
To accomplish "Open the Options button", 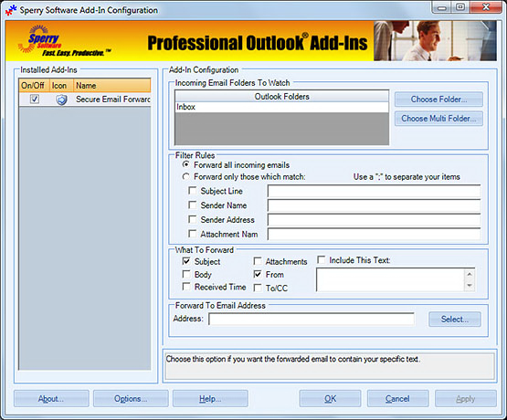I will pyautogui.click(x=131, y=399).
